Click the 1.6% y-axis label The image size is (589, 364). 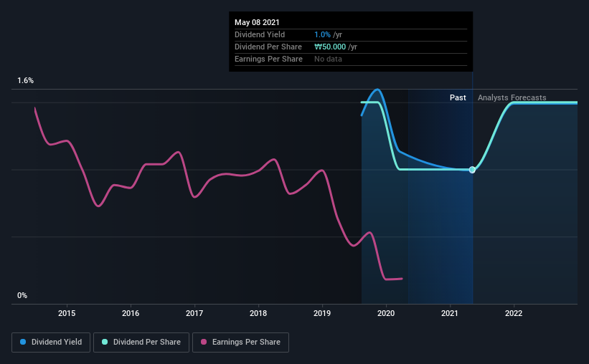tap(26, 81)
